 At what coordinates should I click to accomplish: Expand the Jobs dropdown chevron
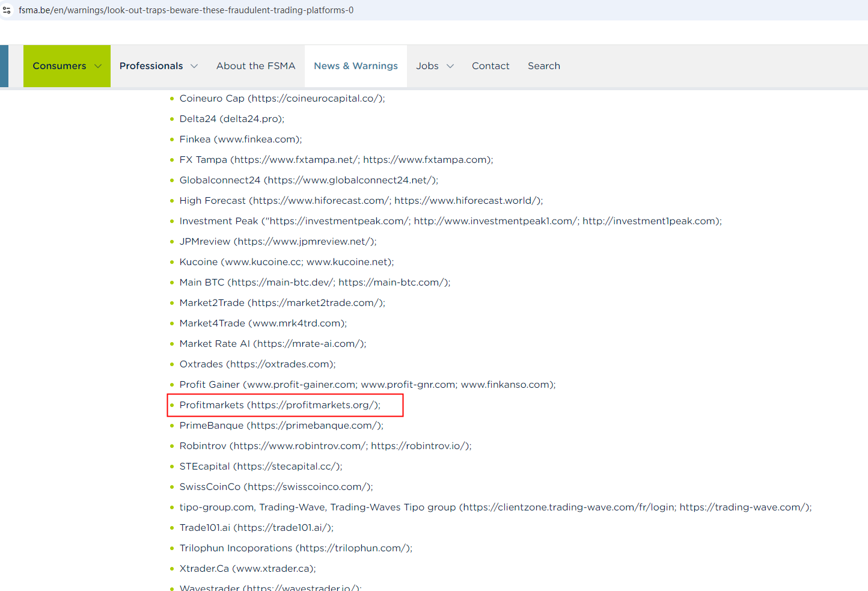(450, 66)
